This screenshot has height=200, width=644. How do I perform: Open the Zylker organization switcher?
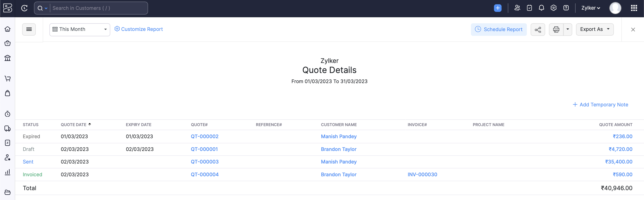click(x=591, y=8)
